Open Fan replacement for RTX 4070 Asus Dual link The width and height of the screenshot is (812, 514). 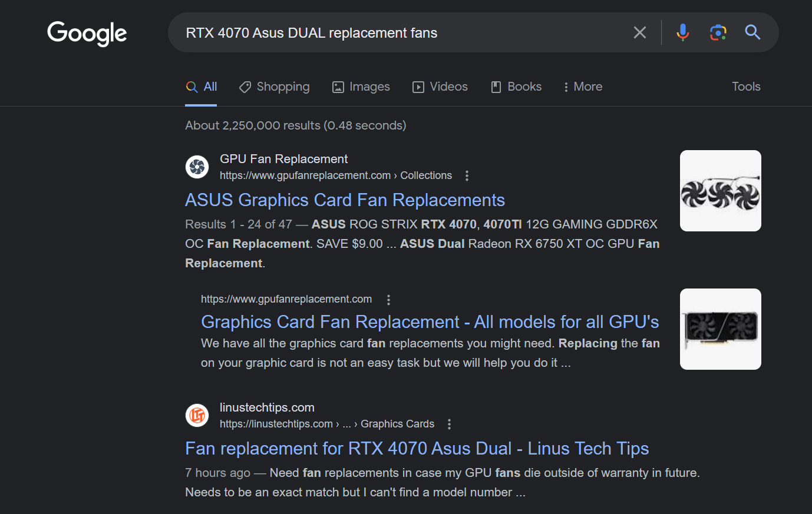[x=417, y=449]
